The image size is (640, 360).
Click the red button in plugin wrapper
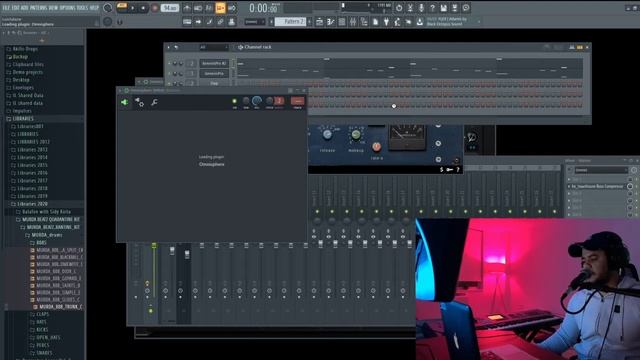[x=297, y=101]
